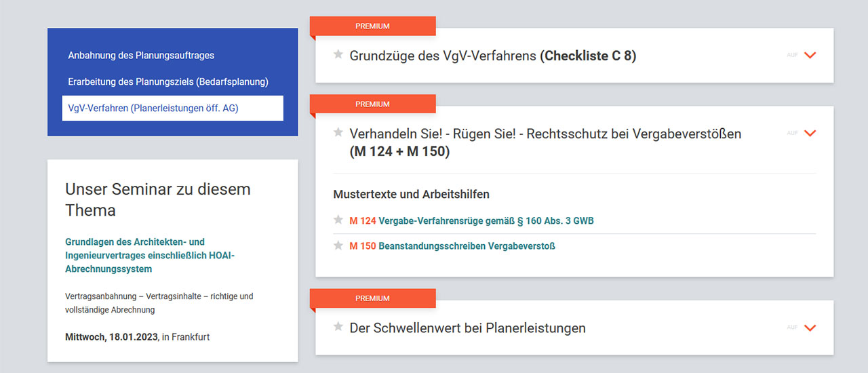Viewport: 868px width, 373px height.
Task: Star the M 150 Beanstandungsschreiben document
Action: pyautogui.click(x=338, y=245)
